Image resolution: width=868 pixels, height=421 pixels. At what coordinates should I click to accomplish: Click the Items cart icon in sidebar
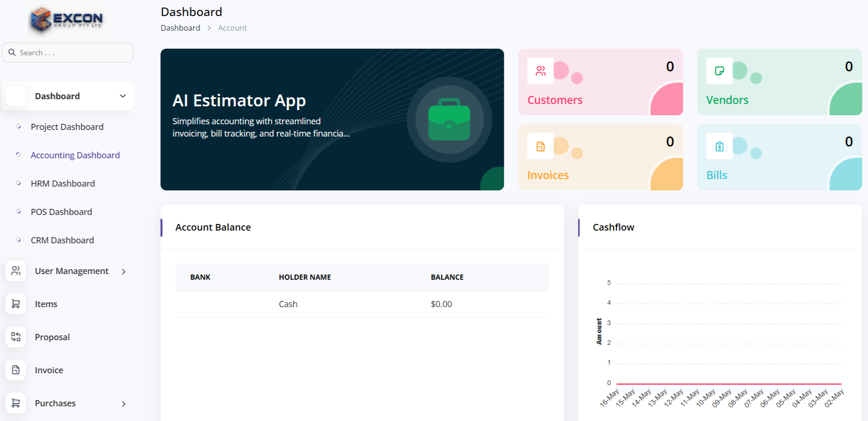point(16,304)
